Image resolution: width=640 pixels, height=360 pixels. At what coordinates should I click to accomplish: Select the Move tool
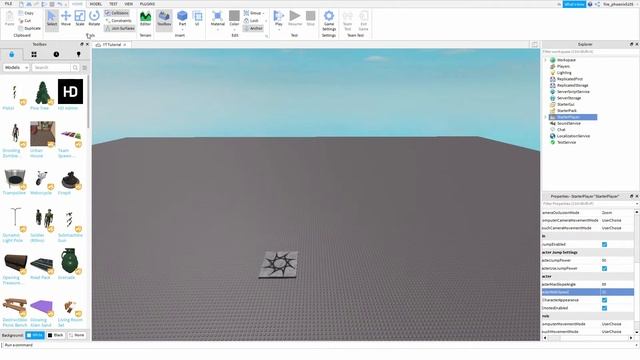66,18
